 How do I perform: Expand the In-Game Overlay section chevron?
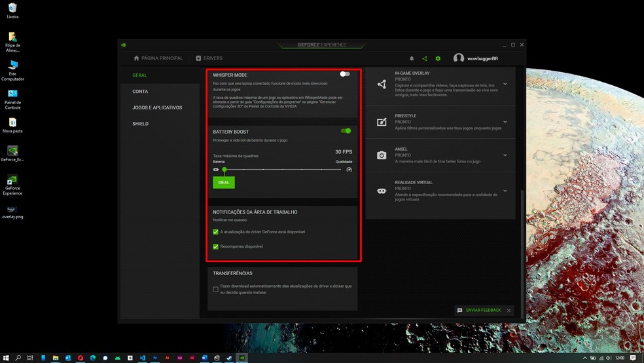(505, 84)
